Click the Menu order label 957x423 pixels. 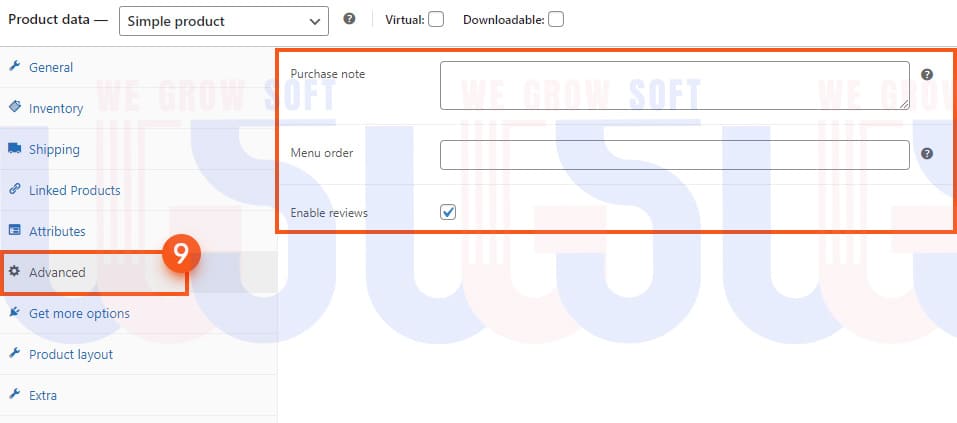pos(322,153)
